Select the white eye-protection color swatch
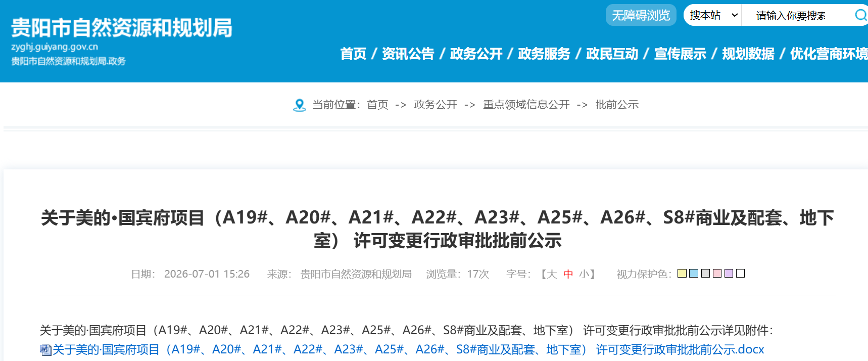Screen dimensions: 868x361 coord(740,274)
